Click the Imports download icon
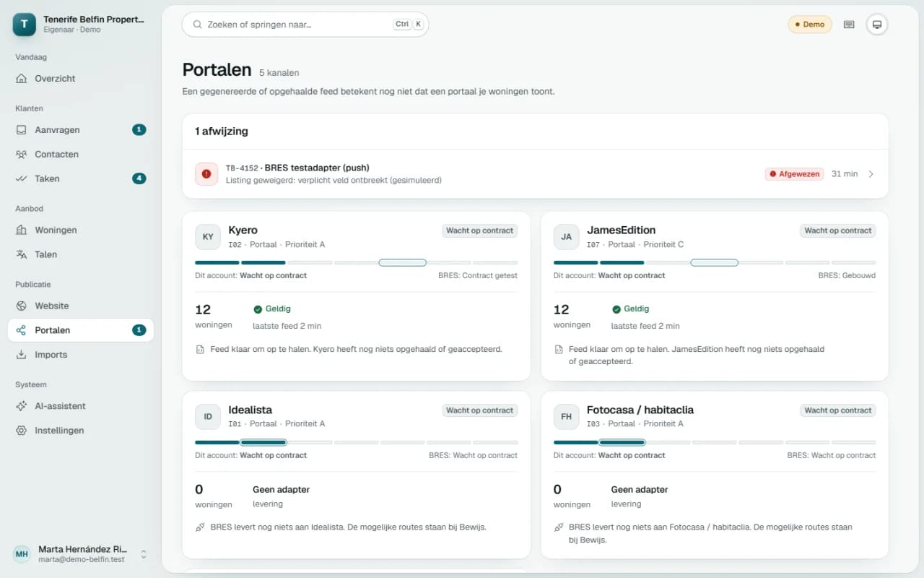 (x=22, y=355)
